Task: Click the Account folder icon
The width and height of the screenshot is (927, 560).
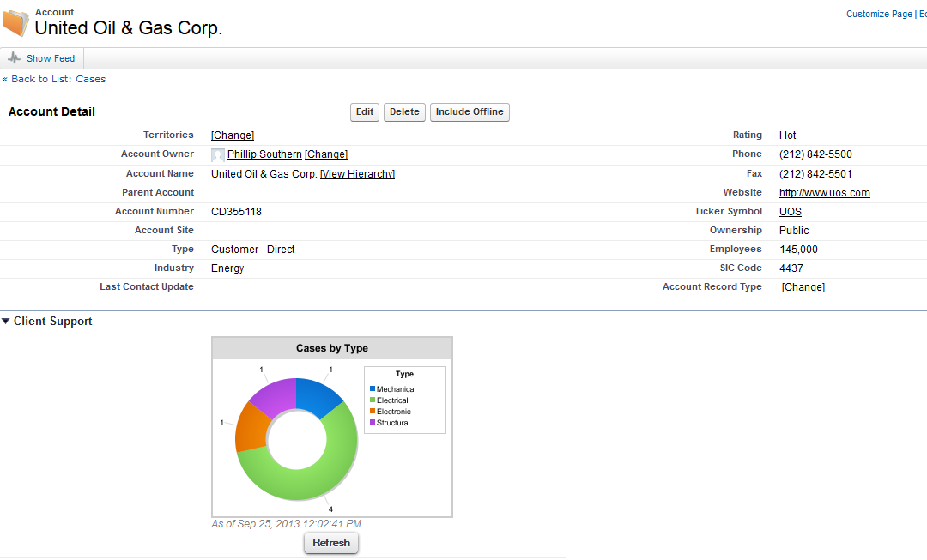Action: [x=15, y=23]
